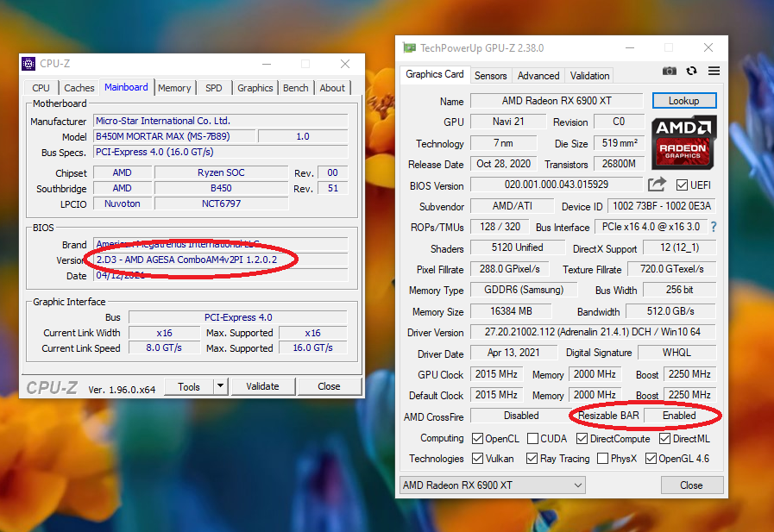
Task: Click the GPU-Z refresh icon
Action: click(x=691, y=71)
